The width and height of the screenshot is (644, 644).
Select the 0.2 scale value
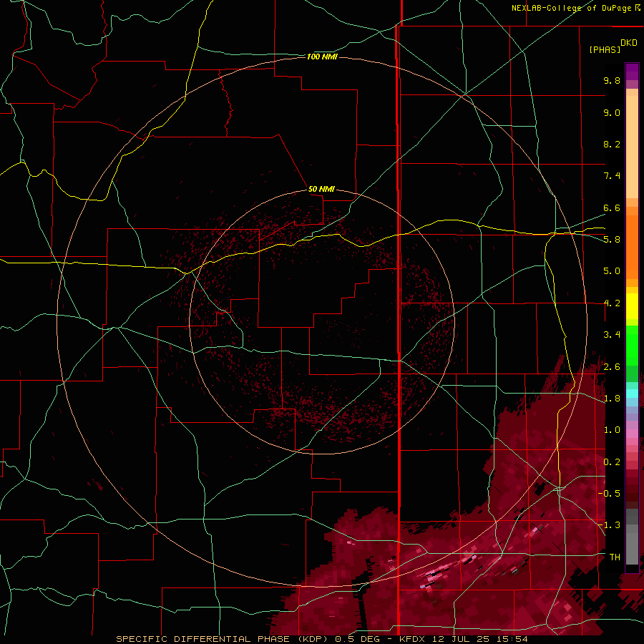(x=612, y=462)
